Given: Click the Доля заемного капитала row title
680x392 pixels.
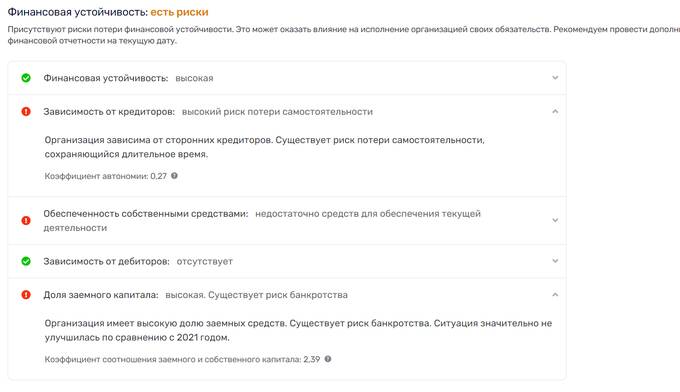Looking at the screenshot, I should click(x=101, y=295).
